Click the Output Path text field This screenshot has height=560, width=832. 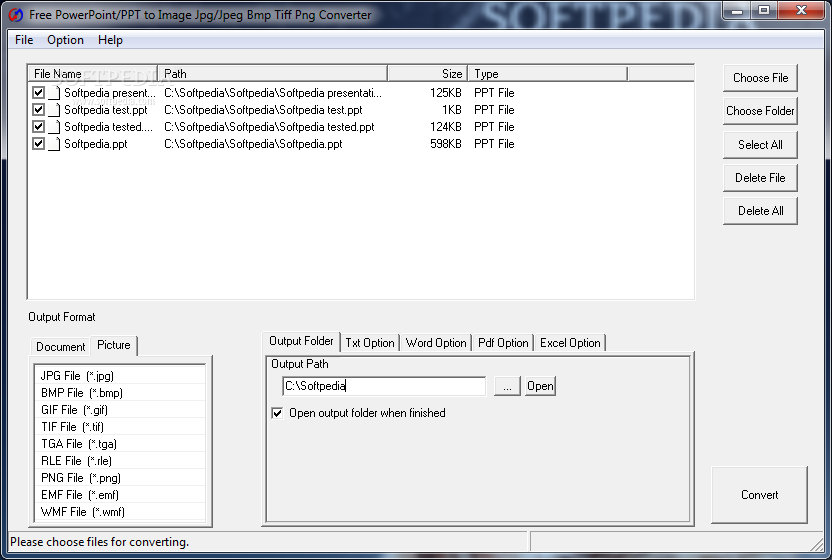tap(384, 386)
